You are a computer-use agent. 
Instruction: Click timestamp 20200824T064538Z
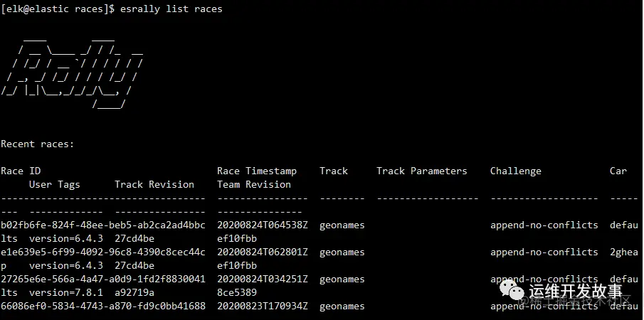[263, 225]
